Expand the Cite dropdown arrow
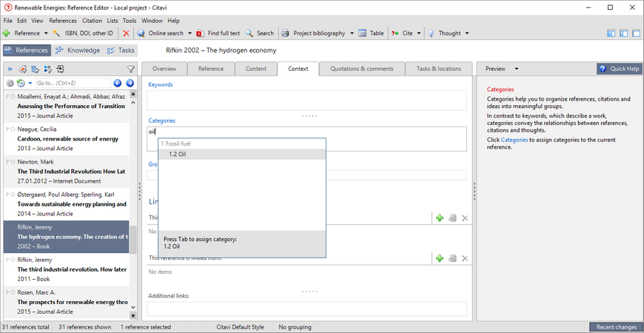The image size is (644, 333). point(418,33)
